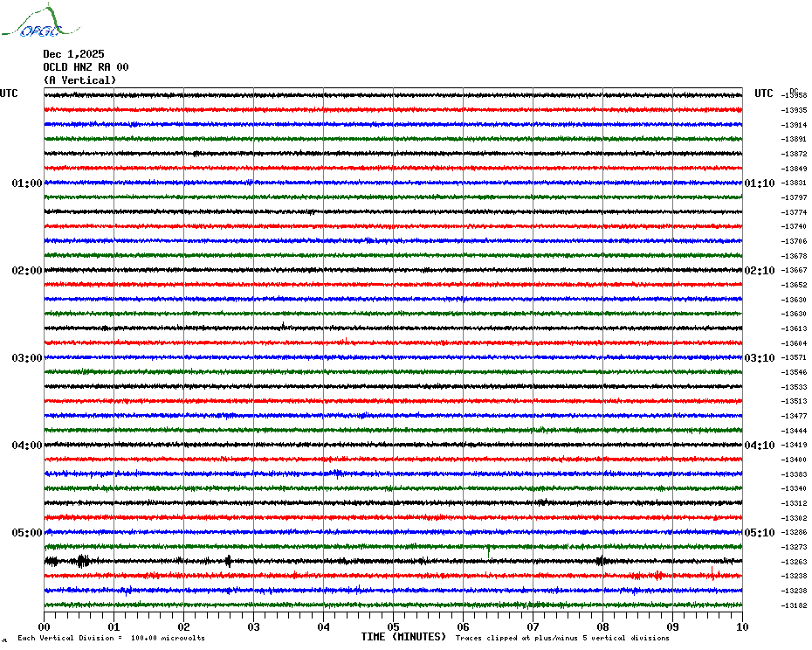Image resolution: width=812 pixels, height=650 pixels.
Task: Click the "02" minute axis label
Action: [184, 627]
